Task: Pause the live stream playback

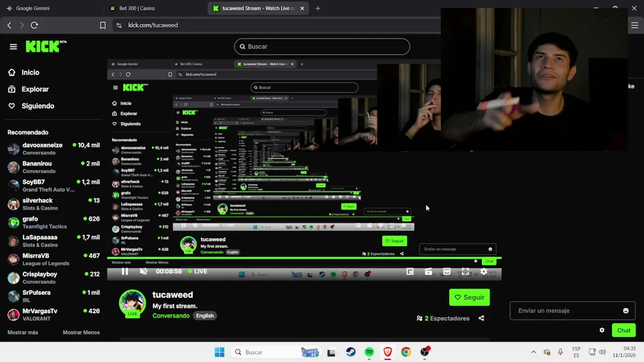Action: click(125, 271)
